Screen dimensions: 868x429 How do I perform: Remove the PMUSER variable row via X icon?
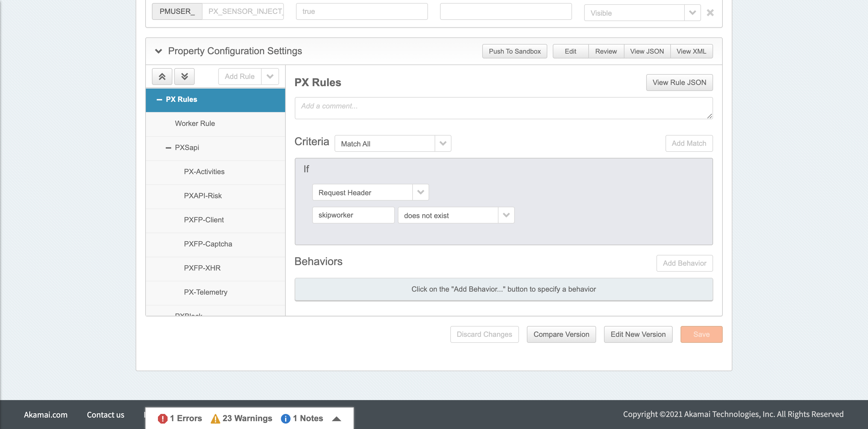pos(710,13)
